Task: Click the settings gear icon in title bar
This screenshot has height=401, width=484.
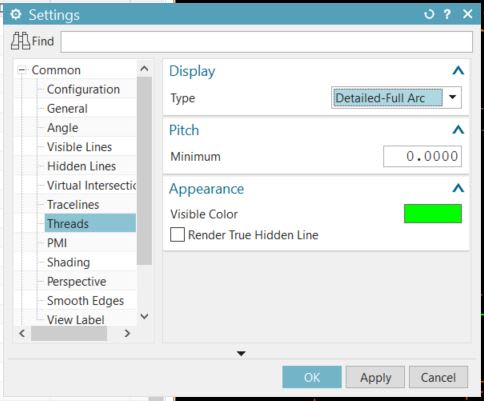Action: coord(16,14)
